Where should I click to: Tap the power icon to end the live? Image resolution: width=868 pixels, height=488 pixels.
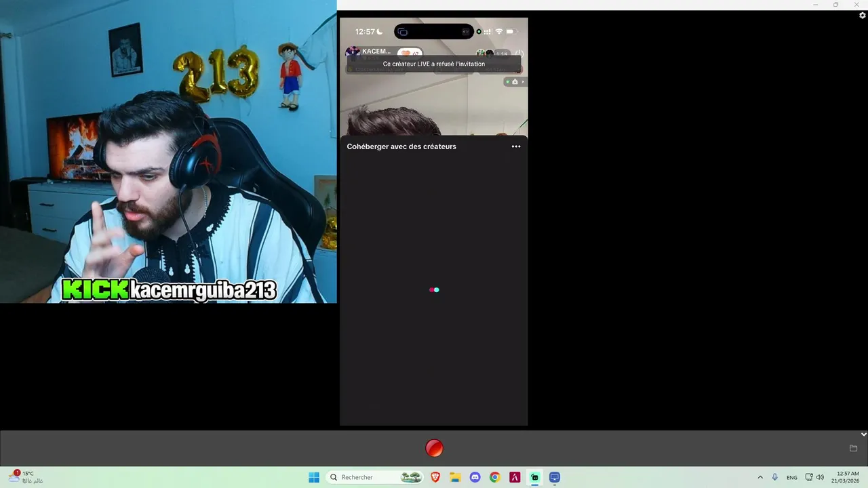pos(519,53)
